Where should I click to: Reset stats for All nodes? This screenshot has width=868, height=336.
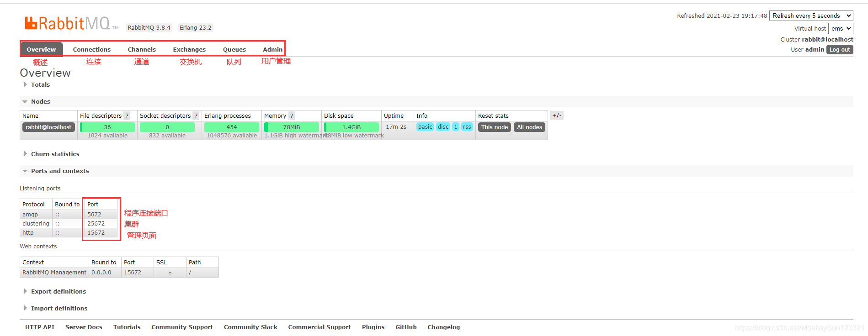pyautogui.click(x=529, y=127)
